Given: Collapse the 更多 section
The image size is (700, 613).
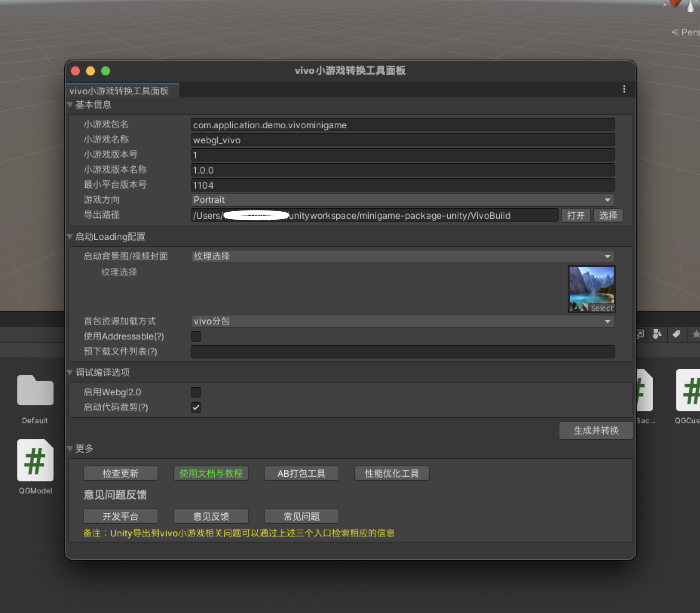Looking at the screenshot, I should pos(70,449).
